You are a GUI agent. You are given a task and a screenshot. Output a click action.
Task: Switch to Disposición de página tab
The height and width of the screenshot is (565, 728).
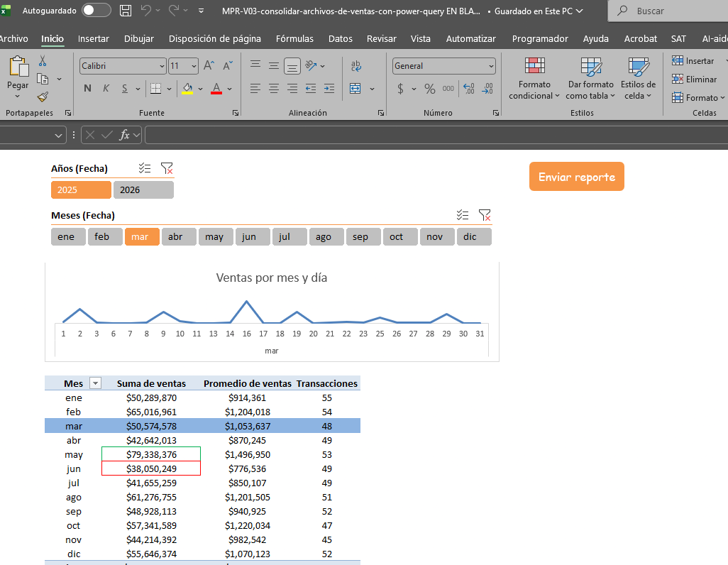tap(214, 38)
